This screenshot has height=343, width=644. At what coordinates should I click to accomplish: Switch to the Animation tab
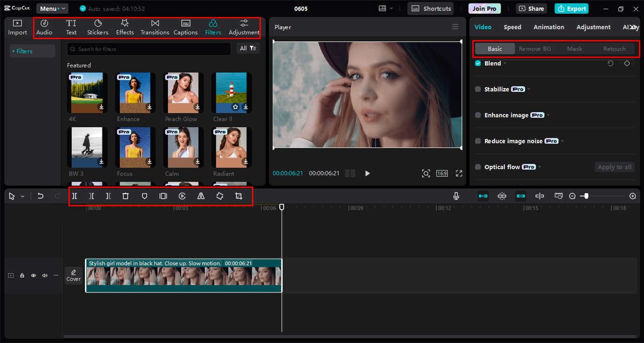coord(548,27)
